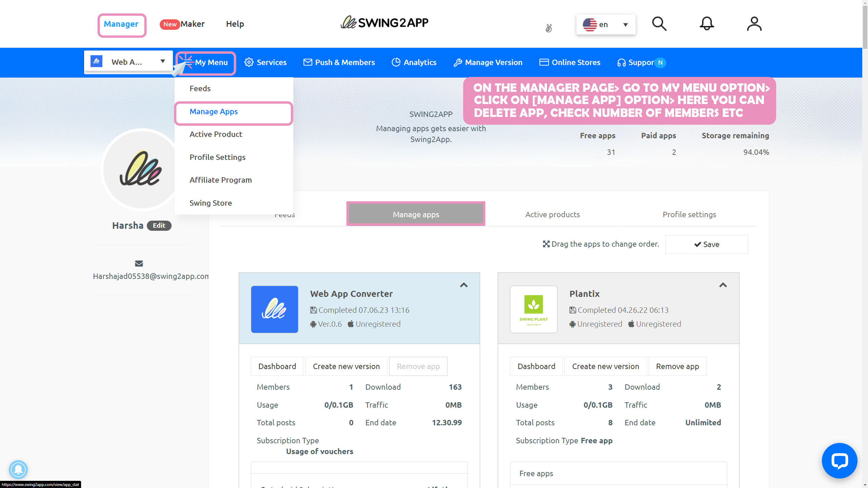This screenshot has width=868, height=488.
Task: Open the notifications bell icon
Action: coord(707,24)
